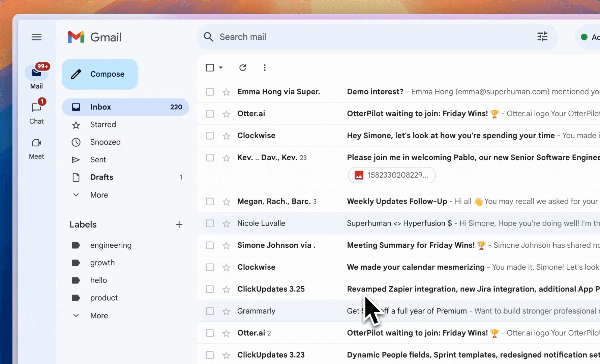
Task: Show search options filter icon
Action: pos(542,36)
